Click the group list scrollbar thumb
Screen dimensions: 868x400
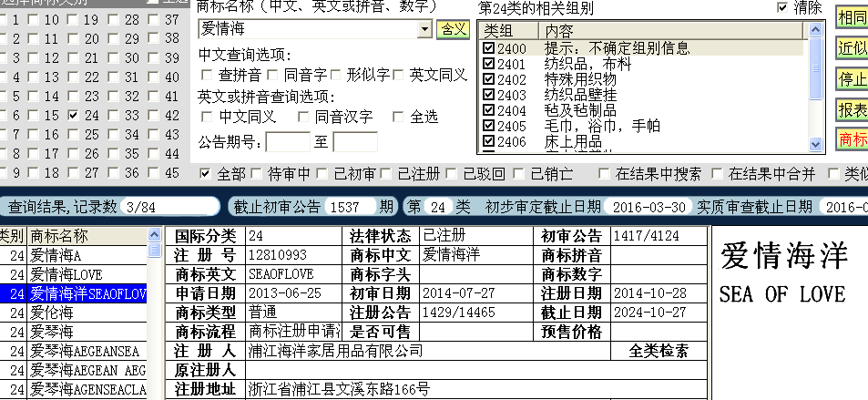815,68
